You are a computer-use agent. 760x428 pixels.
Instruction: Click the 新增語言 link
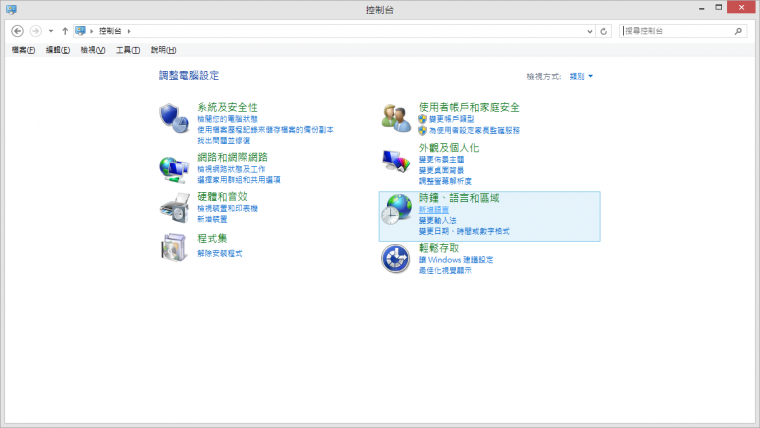434,209
